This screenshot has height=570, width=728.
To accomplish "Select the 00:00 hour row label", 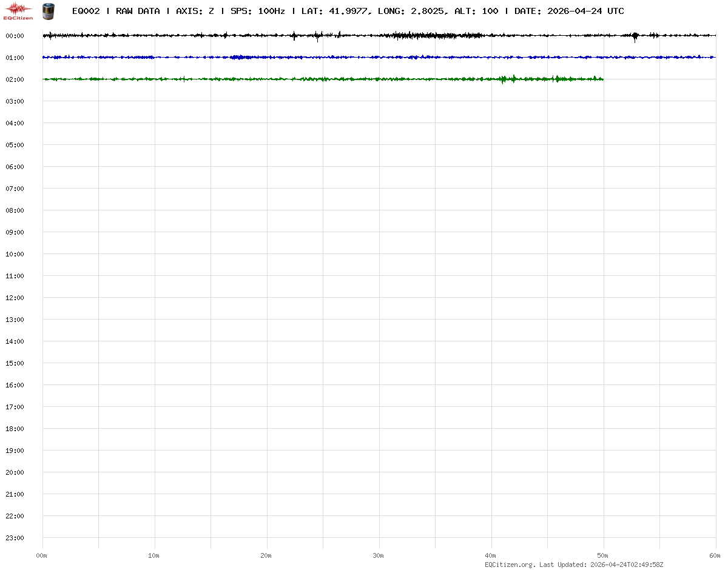I will (15, 36).
